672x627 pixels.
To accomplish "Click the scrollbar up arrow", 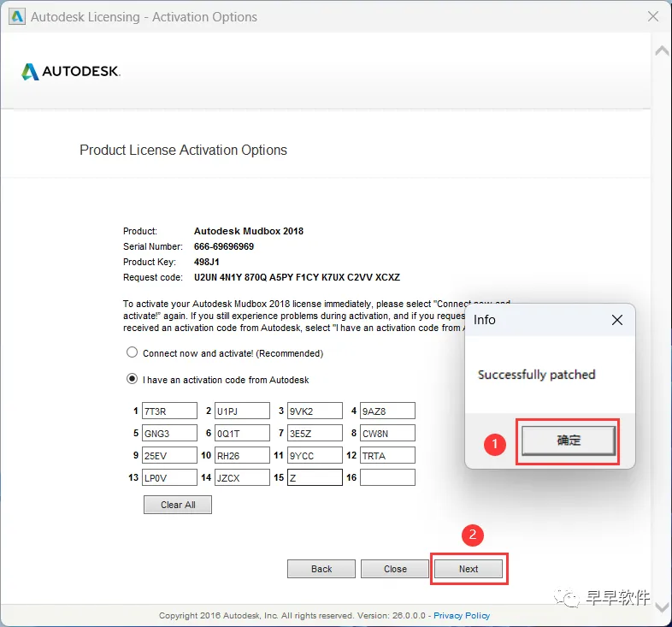I will (662, 50).
